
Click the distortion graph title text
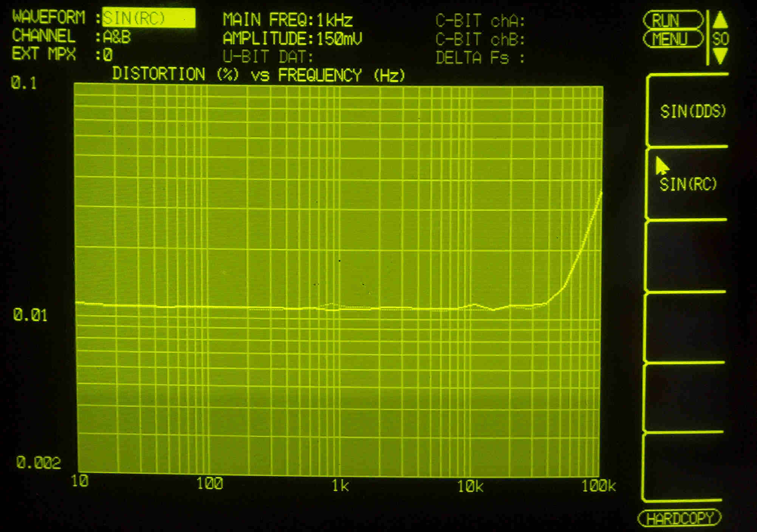tap(258, 74)
